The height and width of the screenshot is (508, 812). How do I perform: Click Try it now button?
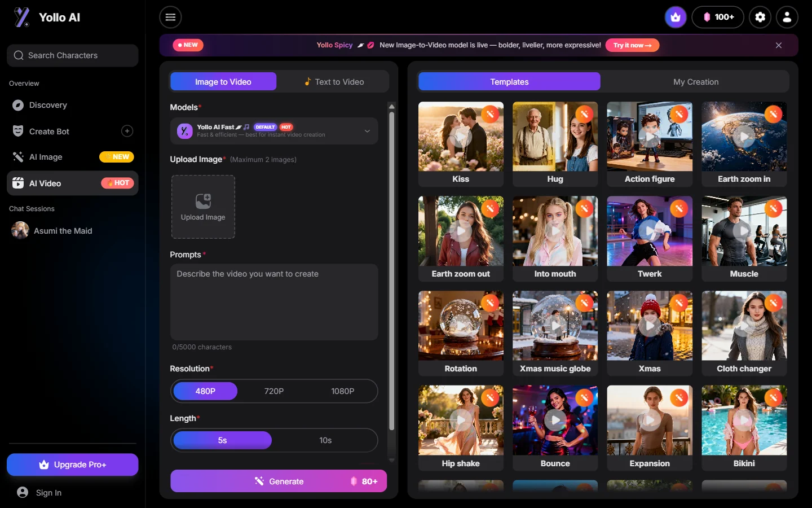click(632, 45)
